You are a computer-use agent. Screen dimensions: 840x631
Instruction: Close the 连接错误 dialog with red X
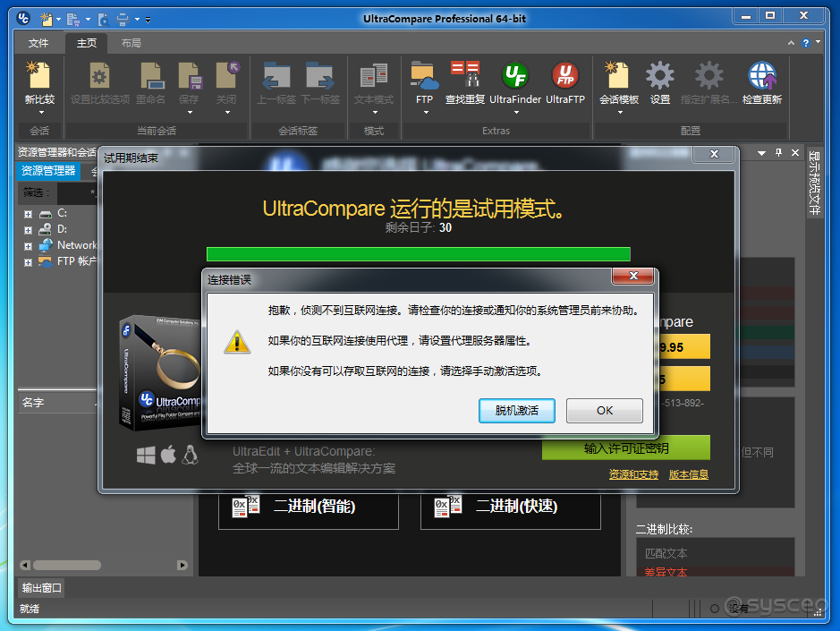click(x=633, y=276)
